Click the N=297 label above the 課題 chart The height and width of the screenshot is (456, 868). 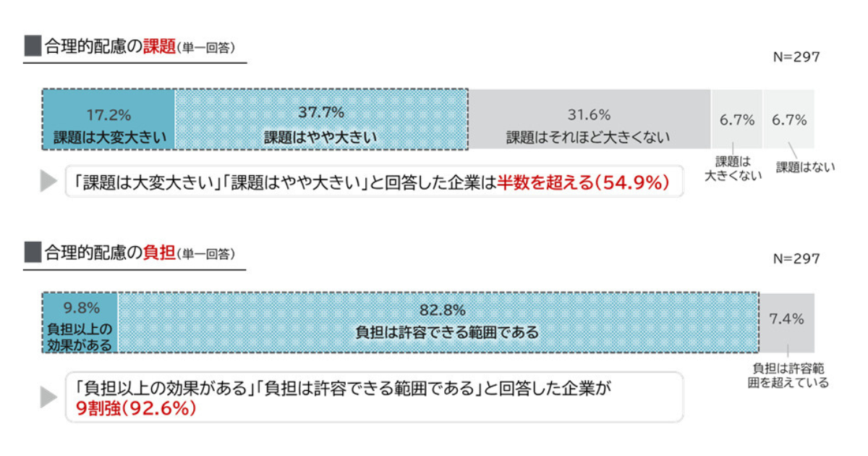click(x=796, y=57)
